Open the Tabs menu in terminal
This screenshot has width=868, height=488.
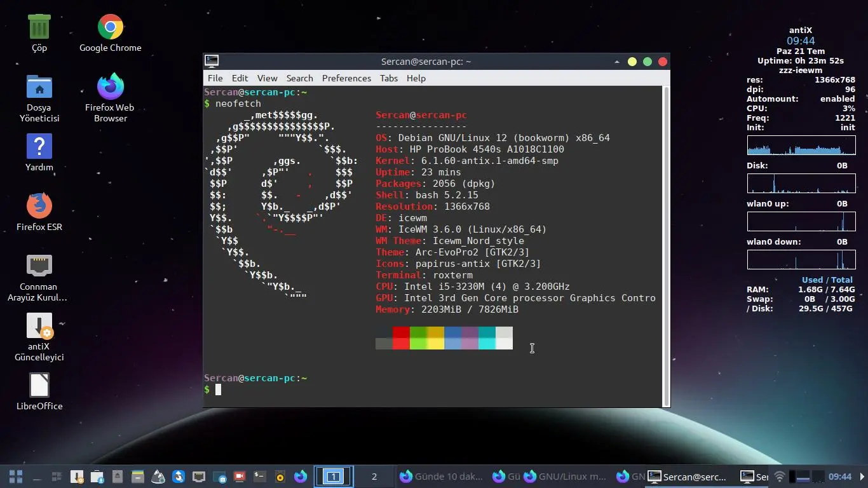coord(388,78)
